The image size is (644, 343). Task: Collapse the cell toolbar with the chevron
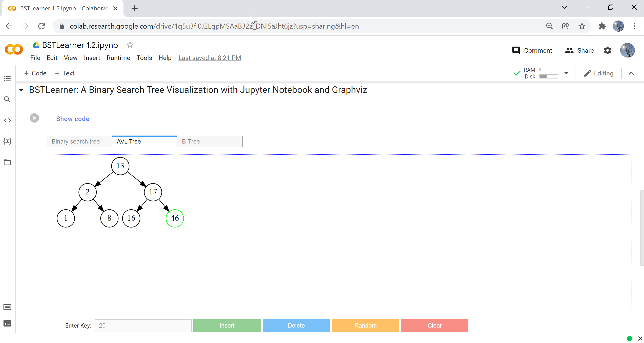[x=631, y=73]
